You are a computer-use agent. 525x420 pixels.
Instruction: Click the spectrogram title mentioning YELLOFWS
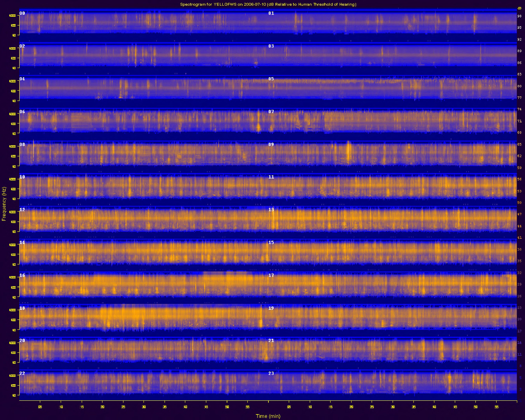tap(268, 4)
